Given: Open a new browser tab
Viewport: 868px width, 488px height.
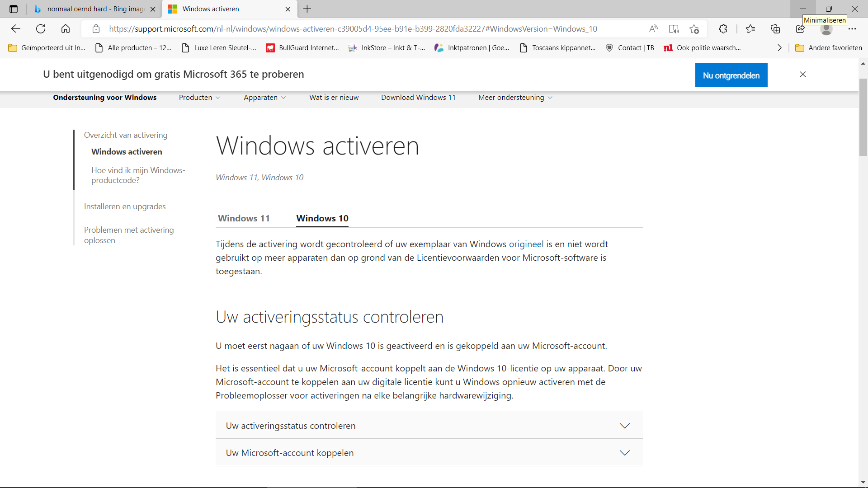Looking at the screenshot, I should pos(307,9).
